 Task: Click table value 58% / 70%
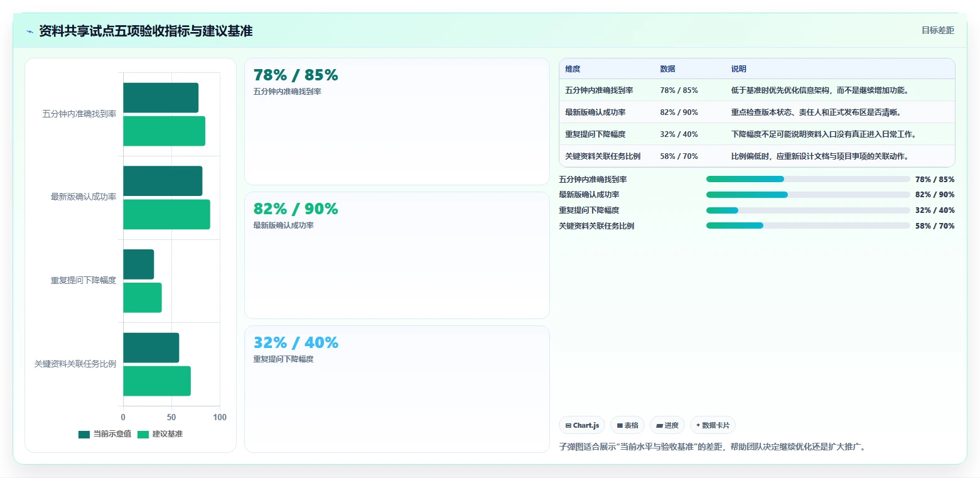(679, 156)
